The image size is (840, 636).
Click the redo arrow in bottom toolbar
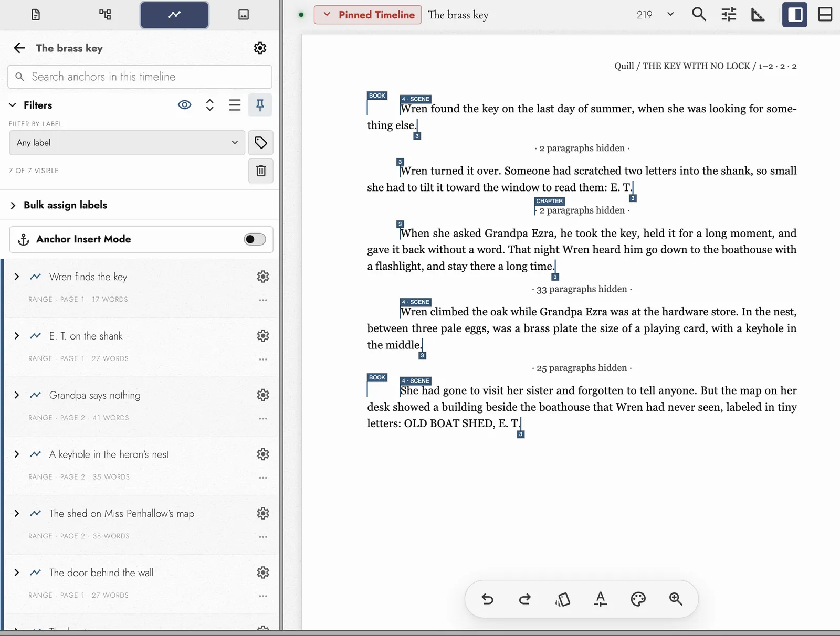(x=525, y=599)
